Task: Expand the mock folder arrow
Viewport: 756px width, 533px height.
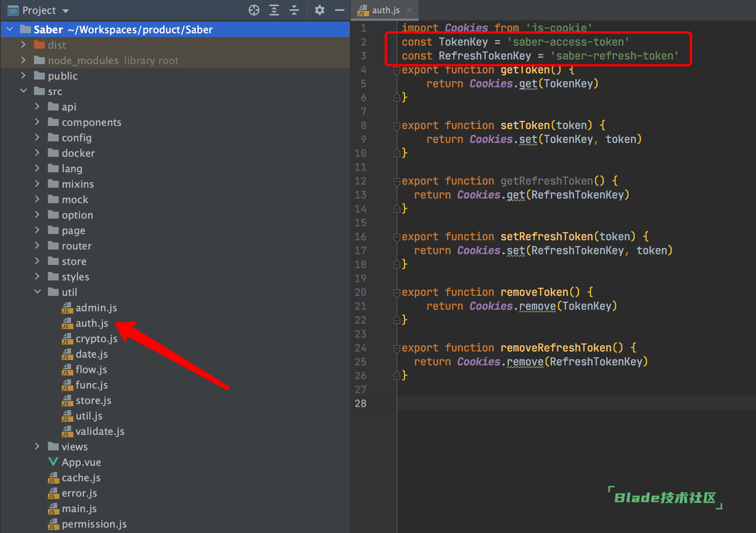Action: click(37, 199)
